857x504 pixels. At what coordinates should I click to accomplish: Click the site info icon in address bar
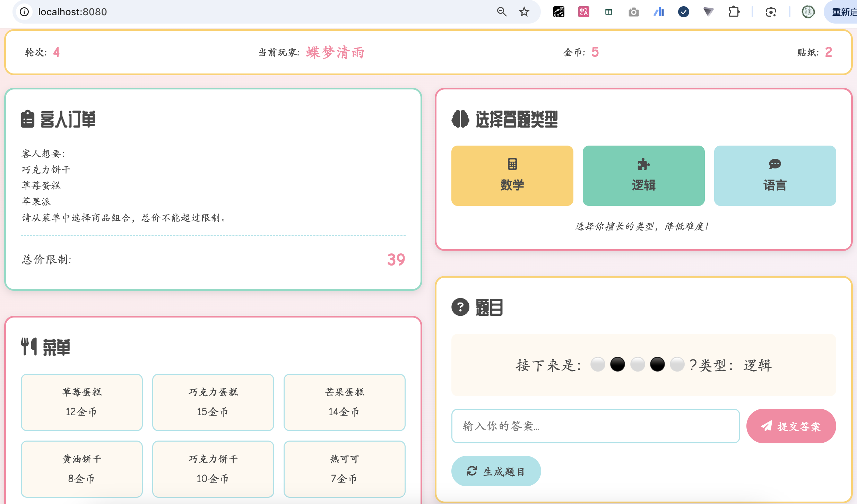pos(24,12)
